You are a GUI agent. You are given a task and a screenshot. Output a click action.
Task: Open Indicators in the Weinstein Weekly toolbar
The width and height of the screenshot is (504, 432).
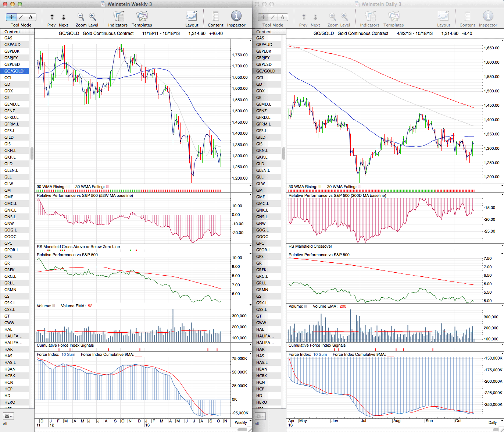[x=118, y=17]
